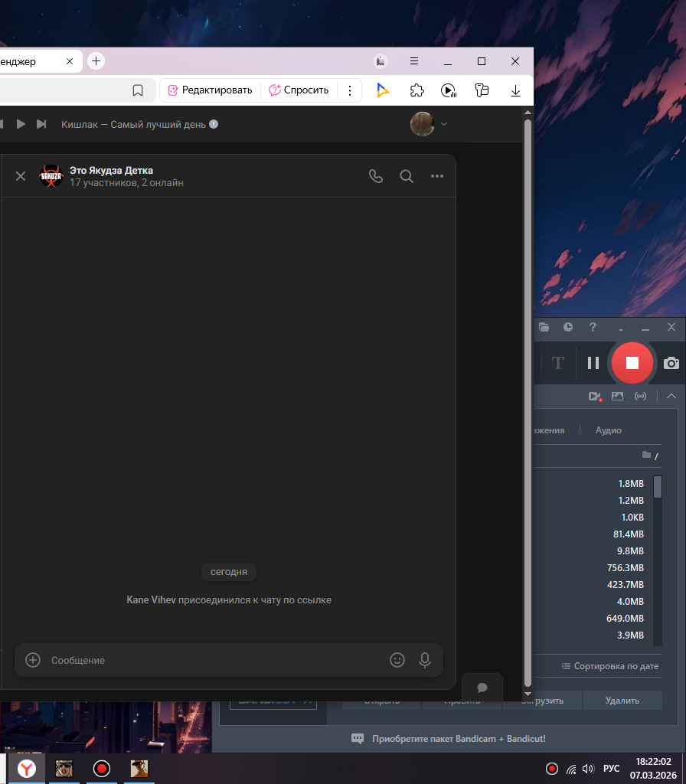Open a new browser tab
Image resolution: width=686 pixels, height=784 pixels.
click(96, 61)
